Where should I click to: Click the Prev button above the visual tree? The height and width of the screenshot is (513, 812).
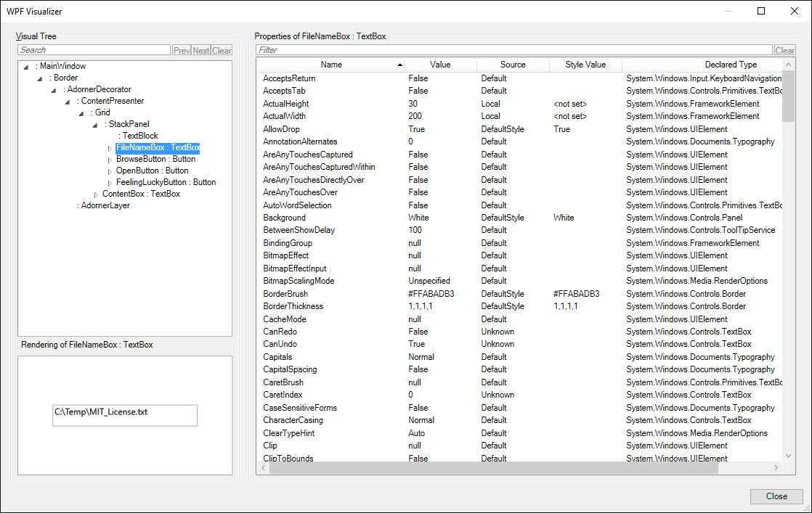pos(180,50)
